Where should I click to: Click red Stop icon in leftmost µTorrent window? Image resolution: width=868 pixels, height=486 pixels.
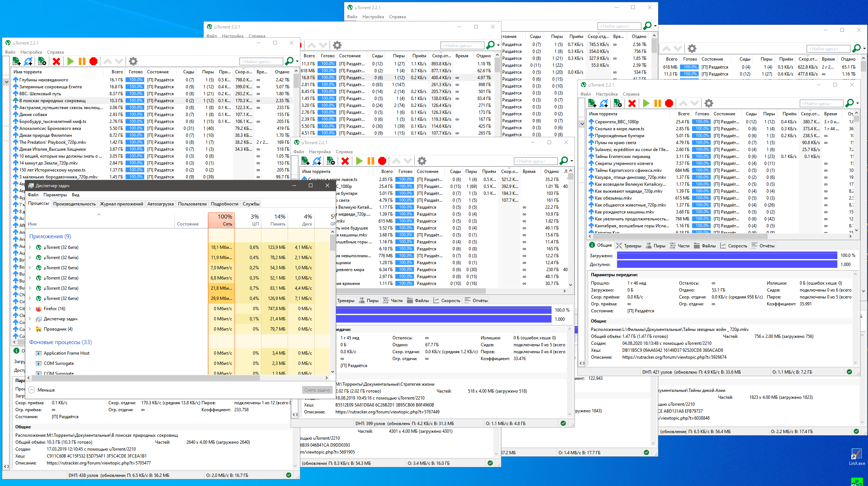point(93,61)
